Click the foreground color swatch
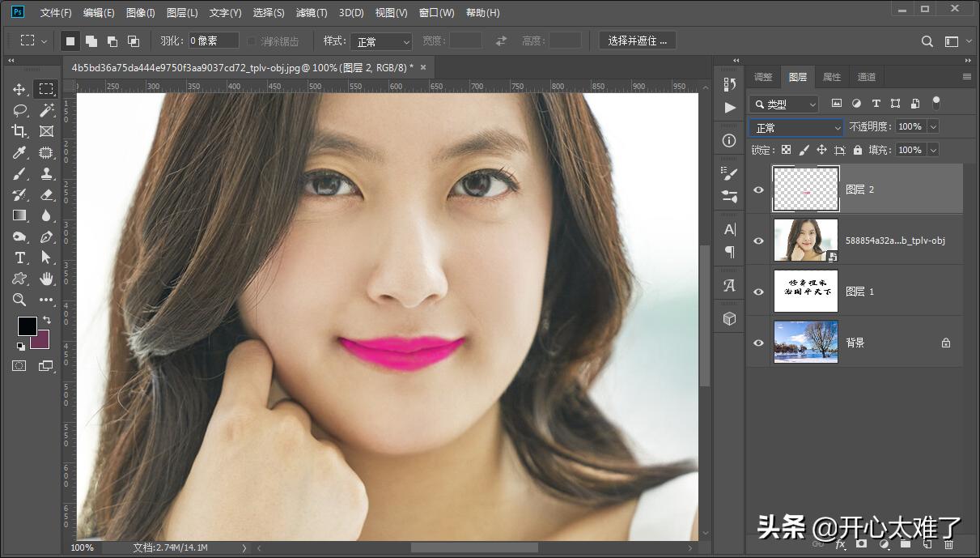Viewport: 980px width, 558px height. [x=27, y=326]
